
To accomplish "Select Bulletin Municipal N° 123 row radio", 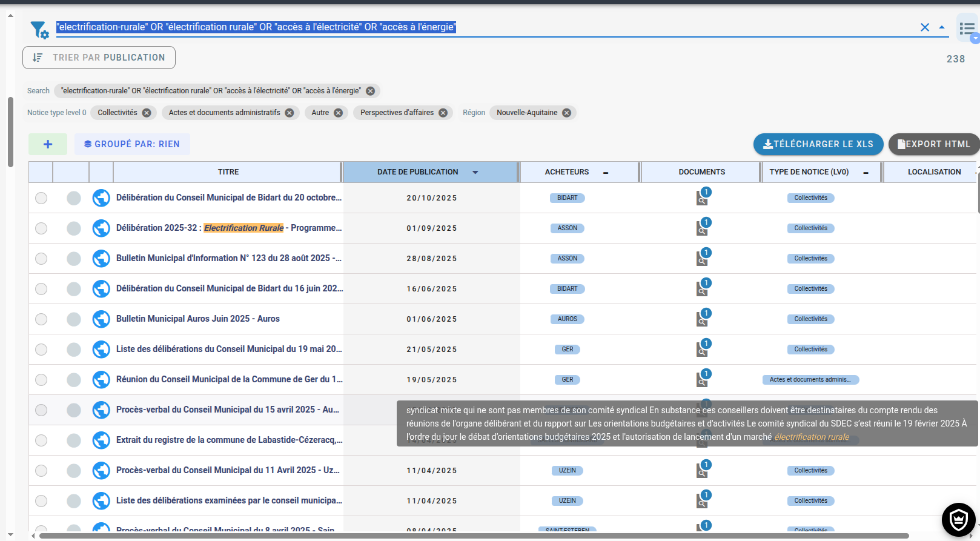I will pyautogui.click(x=41, y=259).
